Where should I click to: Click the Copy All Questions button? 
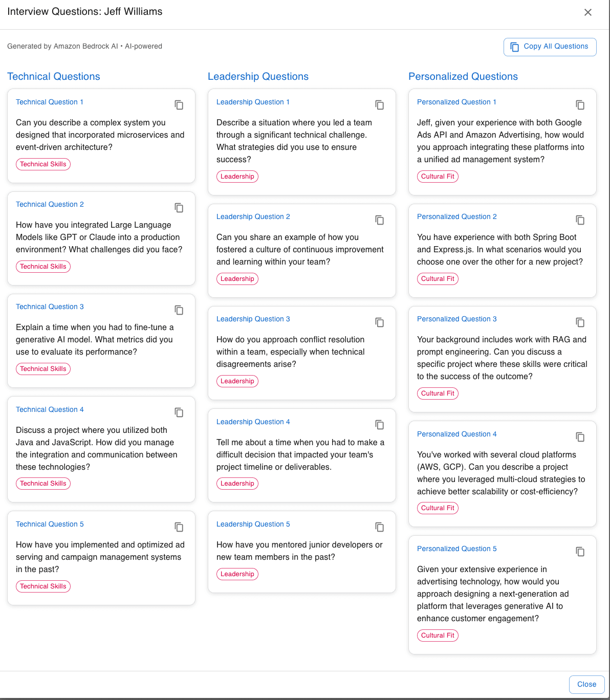pos(550,47)
